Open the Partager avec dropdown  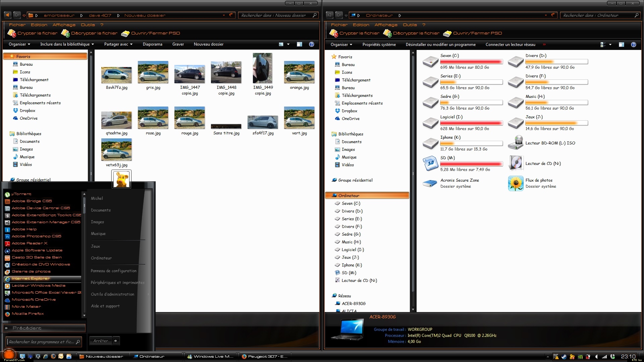coord(118,44)
